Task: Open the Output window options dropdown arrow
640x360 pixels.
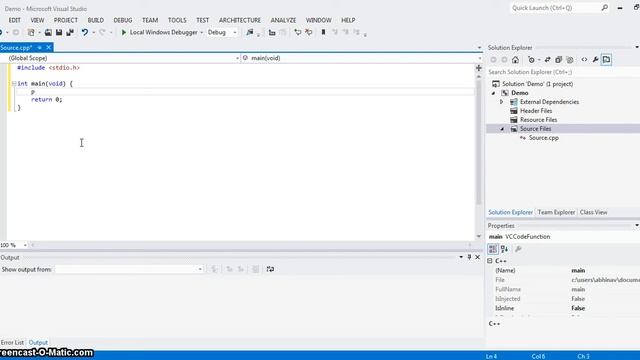Action: coord(461,257)
